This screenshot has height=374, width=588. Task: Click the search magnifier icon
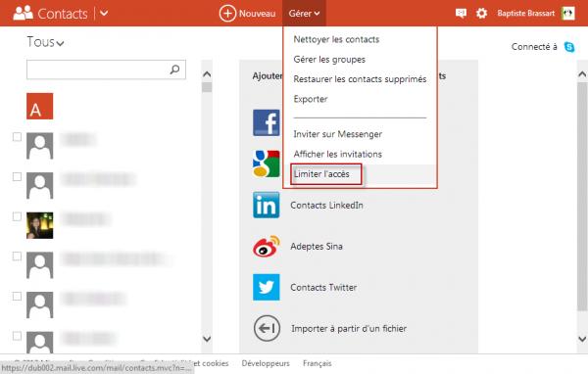pyautogui.click(x=174, y=70)
